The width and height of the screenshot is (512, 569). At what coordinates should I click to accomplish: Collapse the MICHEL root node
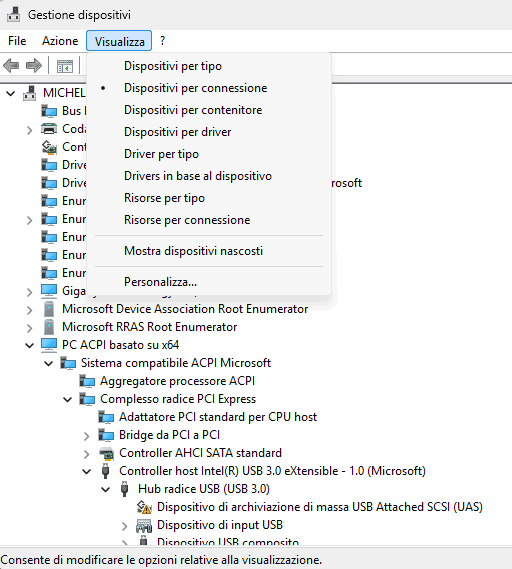pos(11,93)
